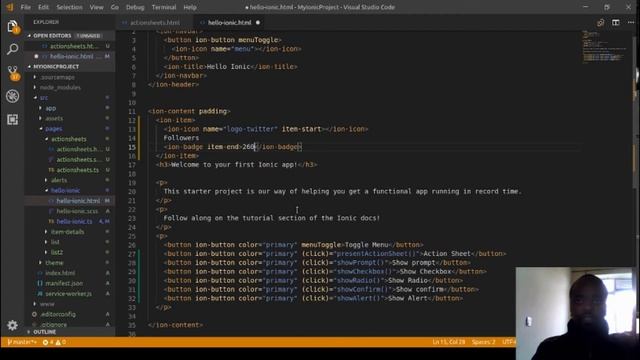Viewport: 640px width, 360px height.
Task: Open the Debug view in activity bar
Action: pyautogui.click(x=12, y=96)
